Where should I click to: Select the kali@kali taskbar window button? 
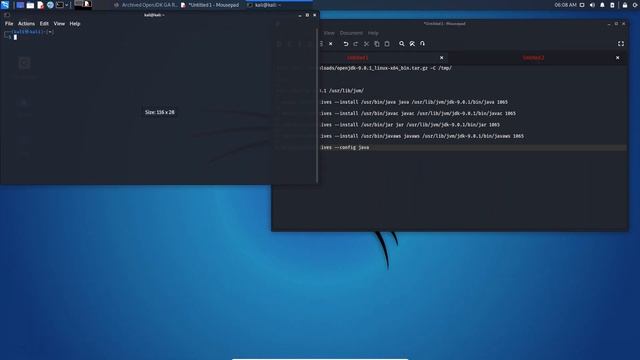click(x=279, y=5)
